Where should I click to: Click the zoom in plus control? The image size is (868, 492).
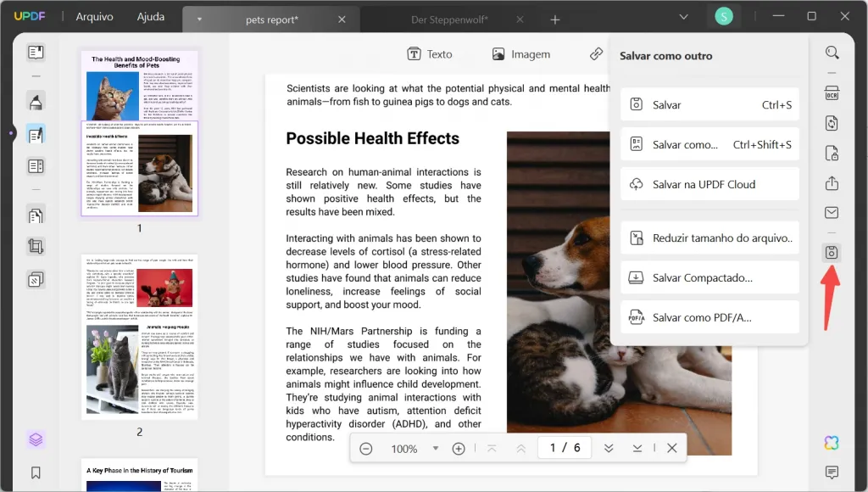pyautogui.click(x=459, y=448)
